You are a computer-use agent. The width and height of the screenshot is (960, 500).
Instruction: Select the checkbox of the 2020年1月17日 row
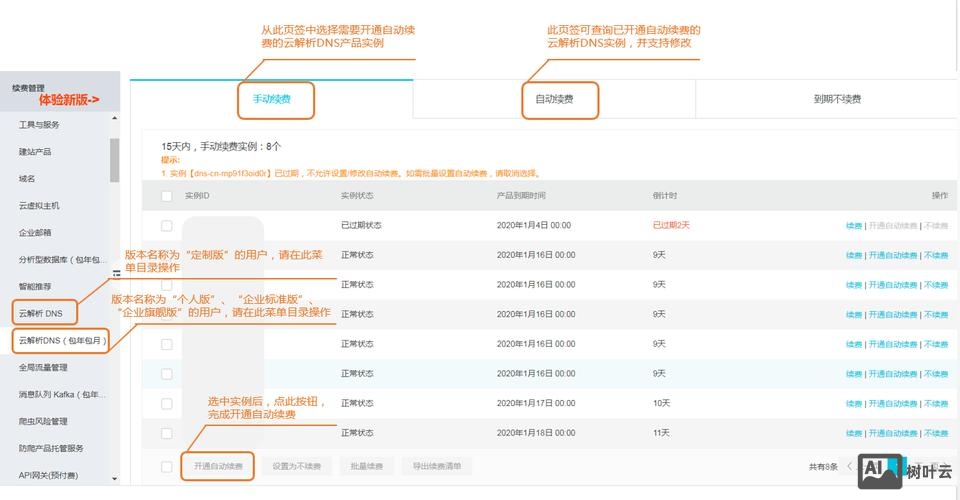(167, 404)
